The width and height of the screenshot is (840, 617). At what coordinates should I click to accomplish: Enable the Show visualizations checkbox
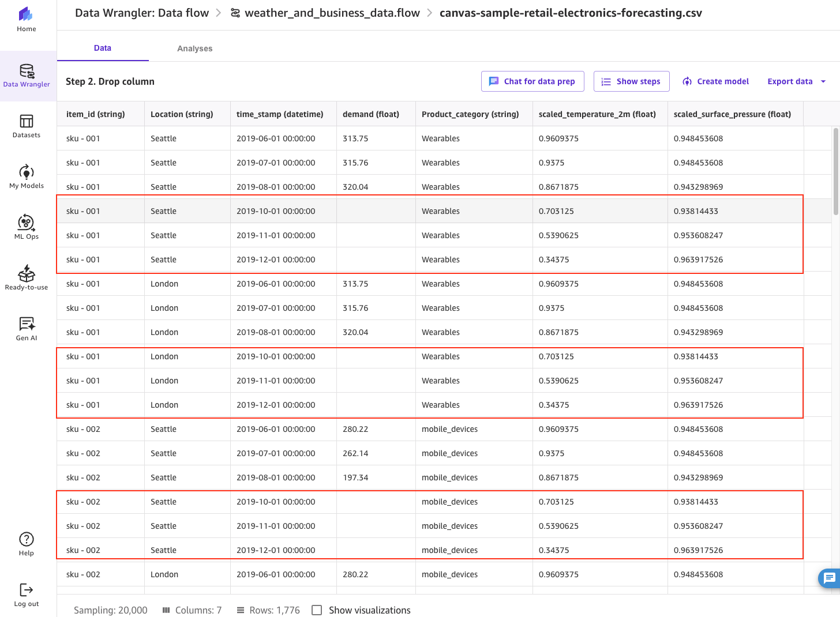[x=317, y=610]
